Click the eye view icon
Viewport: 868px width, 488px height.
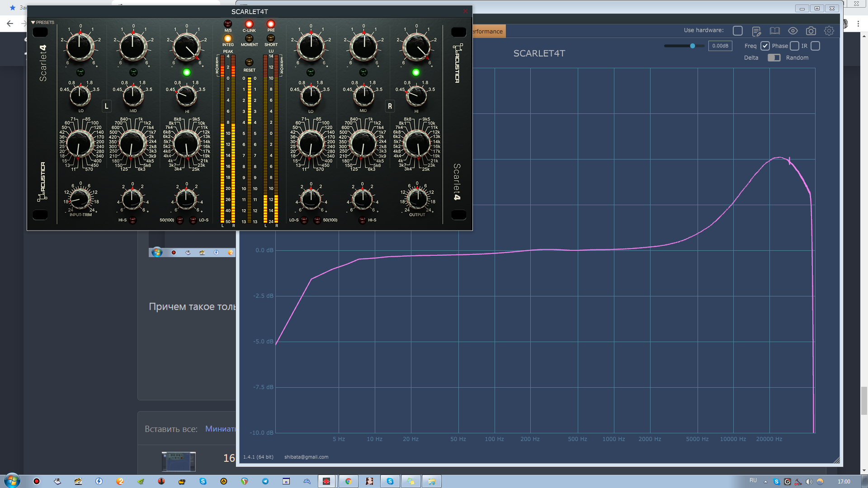point(793,31)
